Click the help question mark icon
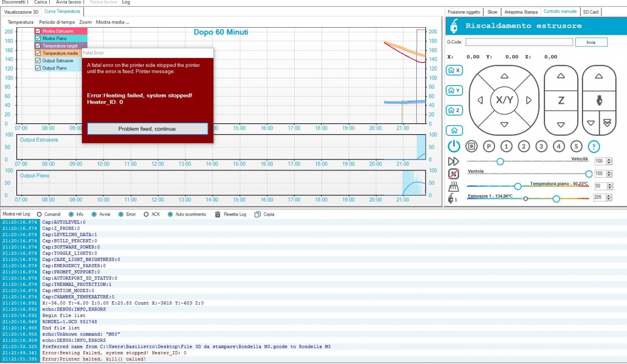Image resolution: width=627 pixels, height=364 pixels. coord(594,146)
